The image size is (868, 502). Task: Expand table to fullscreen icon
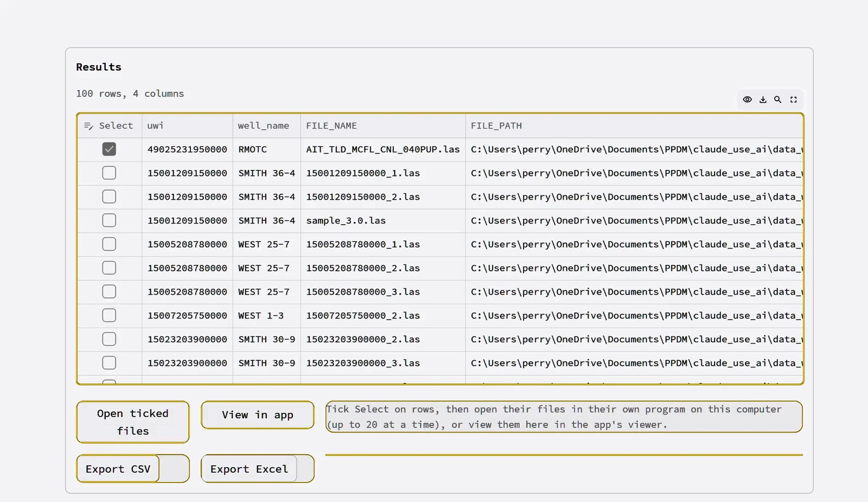(793, 99)
